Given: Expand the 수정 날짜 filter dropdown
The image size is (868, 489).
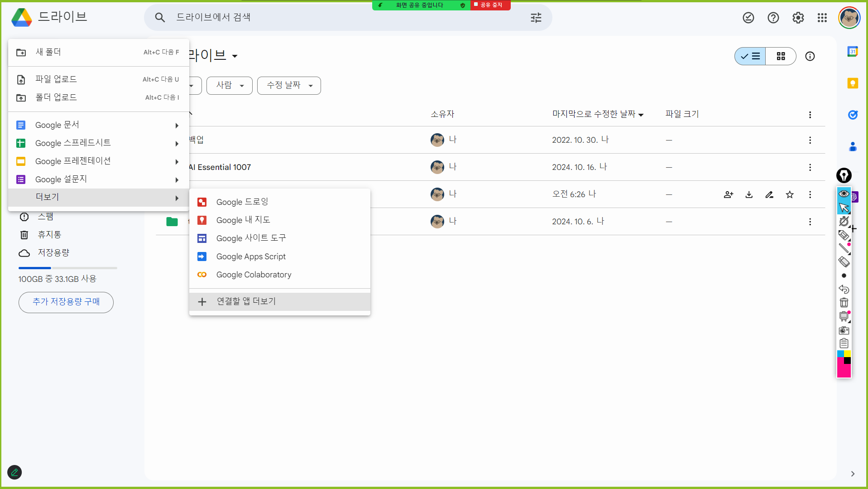Looking at the screenshot, I should click(x=289, y=86).
